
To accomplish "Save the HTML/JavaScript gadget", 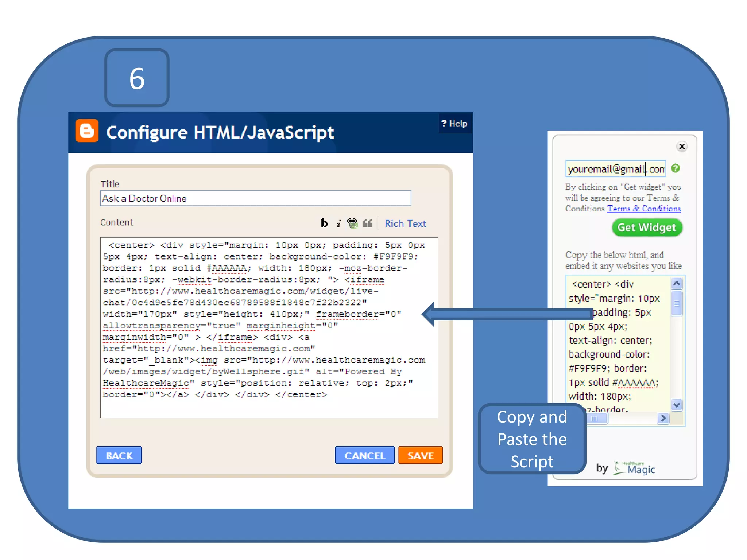I will [x=421, y=455].
